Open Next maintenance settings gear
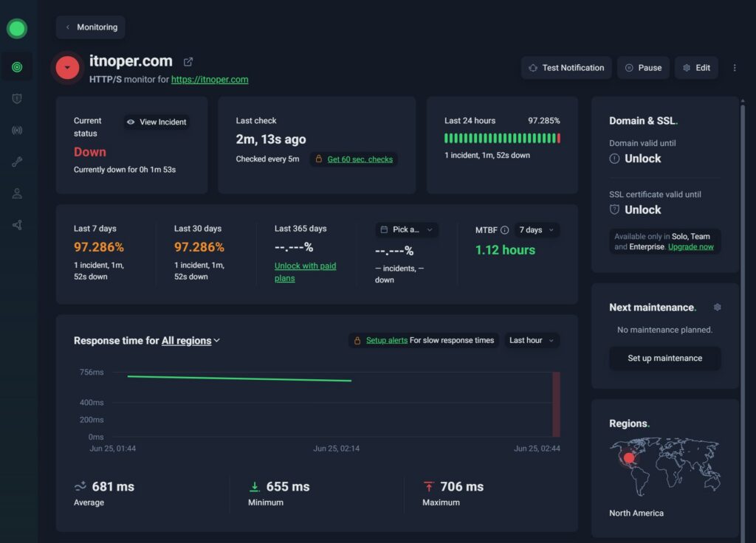Screen dimensions: 756x543 717,308
